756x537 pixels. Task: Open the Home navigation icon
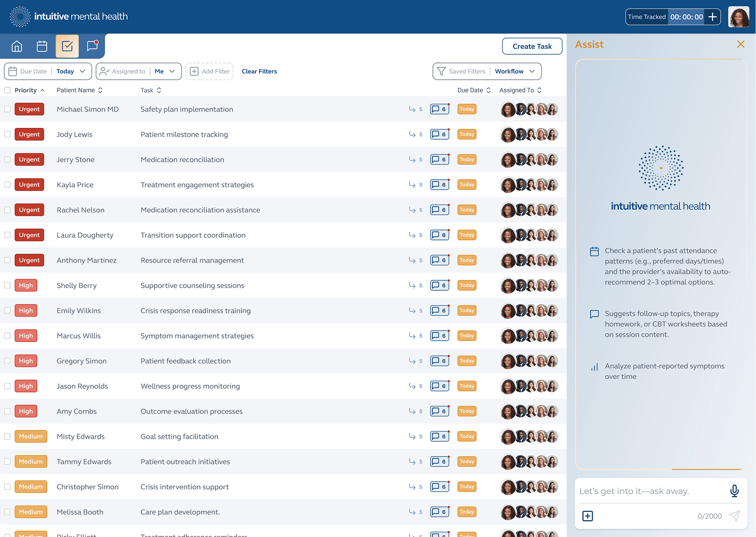17,46
